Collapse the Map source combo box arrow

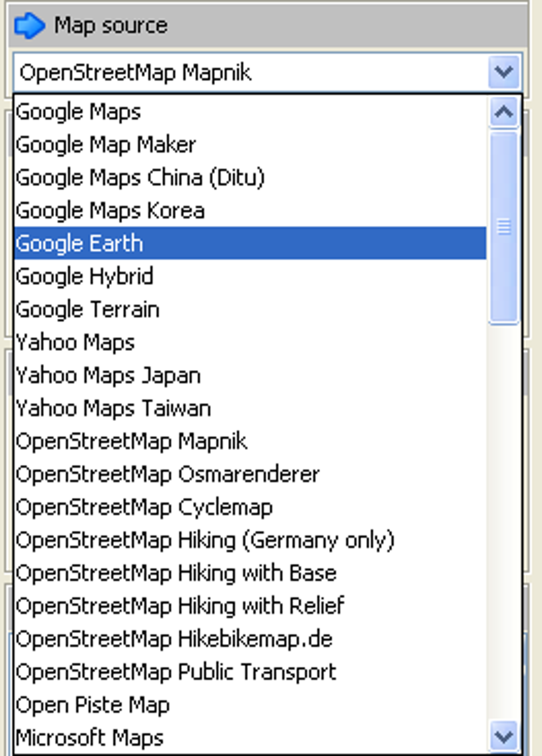click(x=503, y=72)
